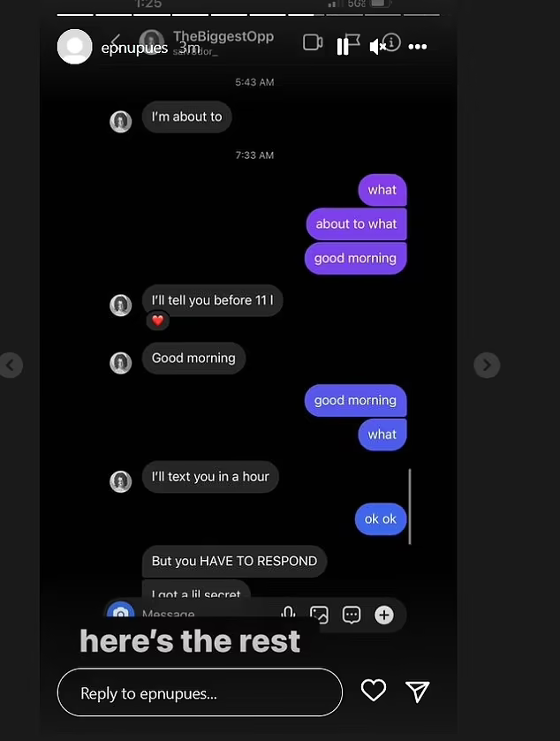
Task: Unmute the story audio
Action: pos(377,46)
